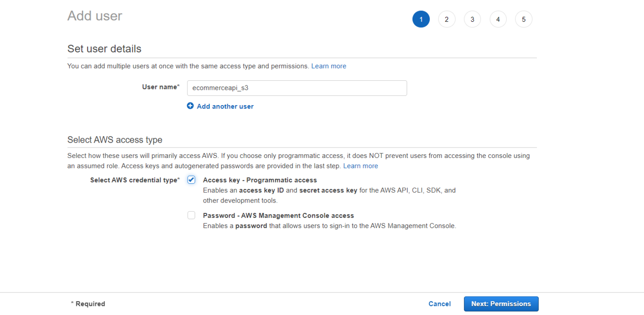644x315 pixels.
Task: Jump to step 2 in the progress indicator
Action: [447, 19]
